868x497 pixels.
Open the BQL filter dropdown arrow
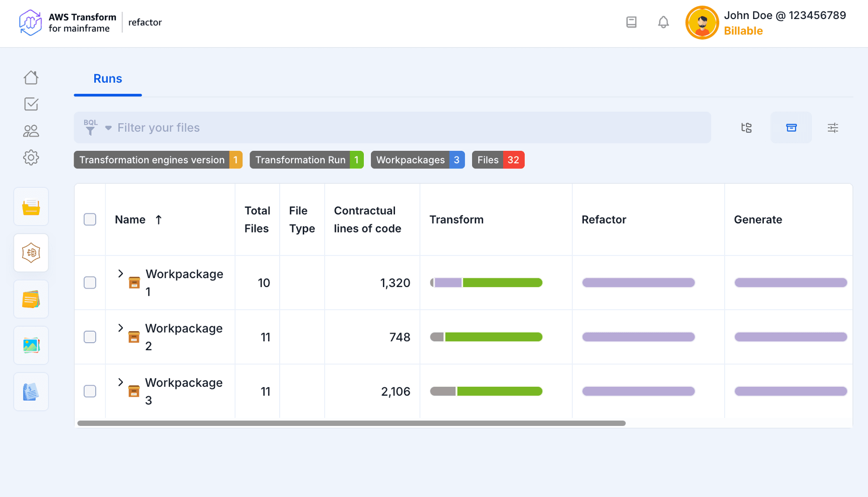(108, 128)
